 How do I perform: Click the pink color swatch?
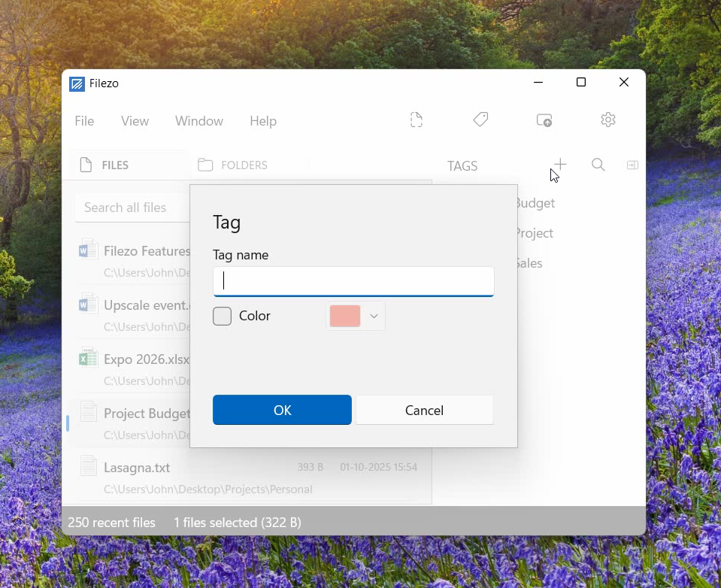point(345,317)
